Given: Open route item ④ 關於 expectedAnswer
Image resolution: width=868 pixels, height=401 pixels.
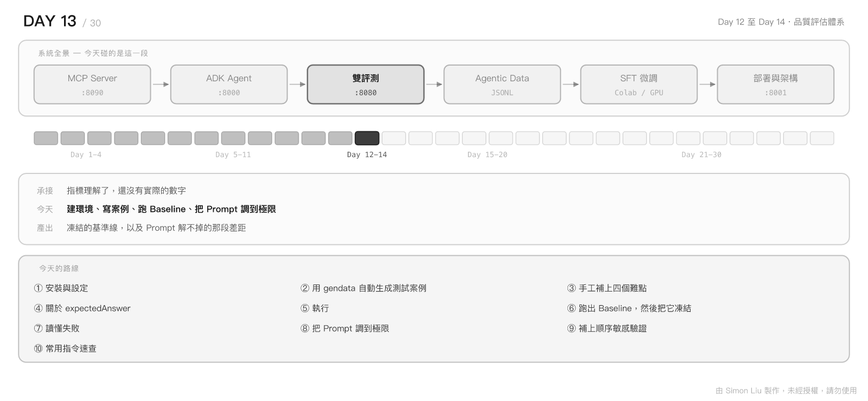Looking at the screenshot, I should point(82,308).
